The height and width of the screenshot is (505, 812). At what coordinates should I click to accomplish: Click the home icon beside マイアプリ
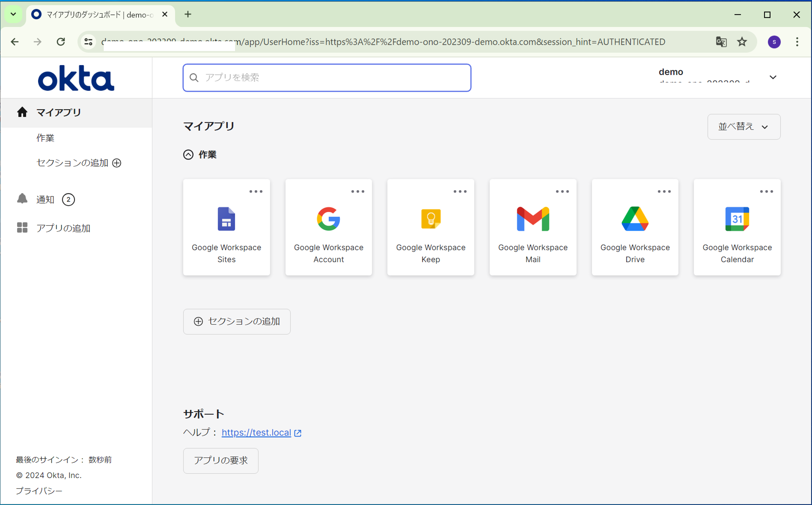[22, 112]
